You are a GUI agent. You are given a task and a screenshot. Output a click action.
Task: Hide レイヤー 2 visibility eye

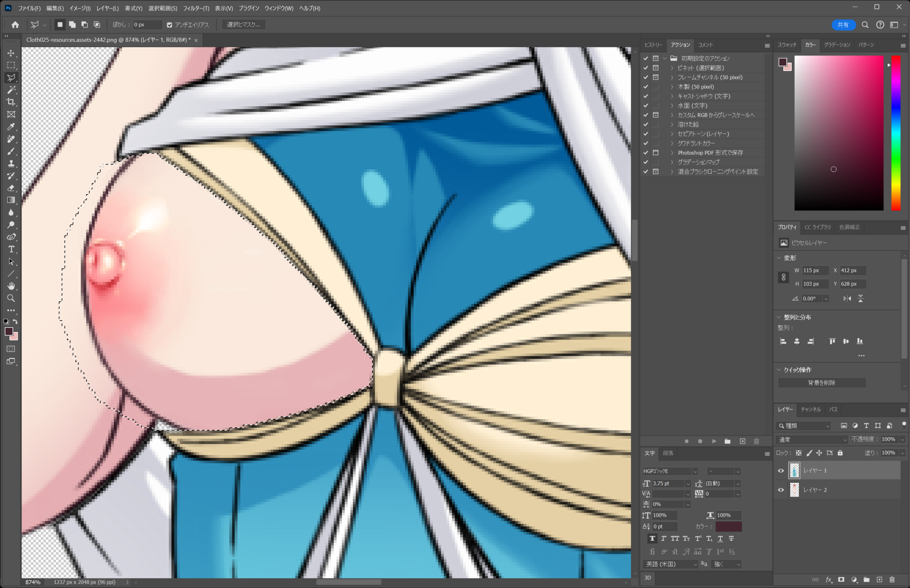tap(781, 490)
